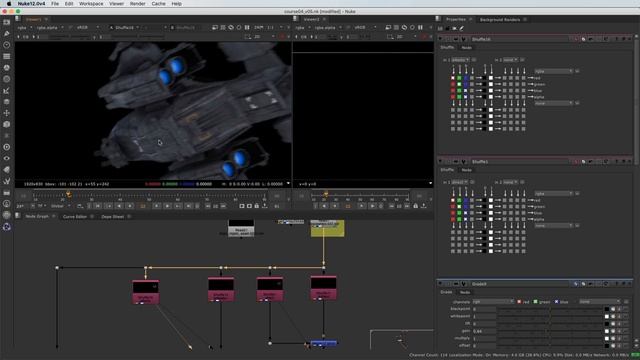Screen dimensions: 640x360
Task: Click the Viewer1 pane menu icon
Action: [18, 19]
